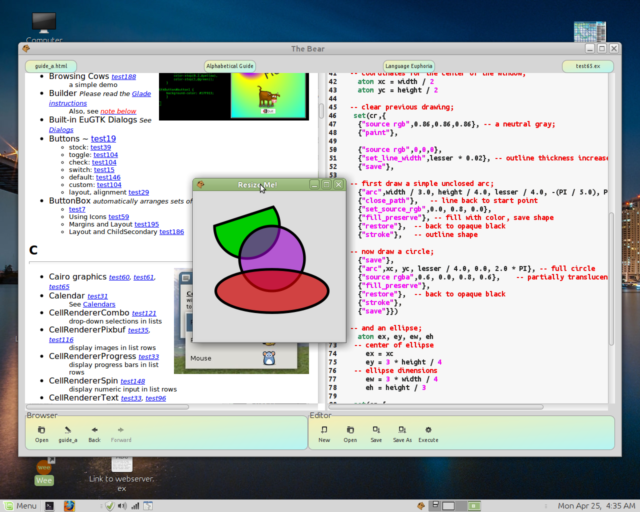The height and width of the screenshot is (512, 640).
Task: Go Back in the browser panel
Action: tap(93, 431)
